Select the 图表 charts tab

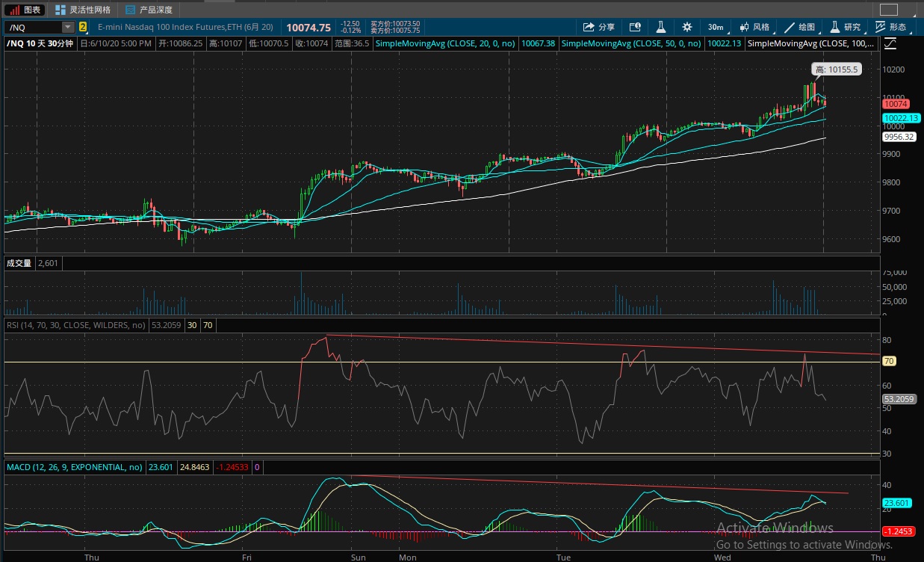click(26, 10)
